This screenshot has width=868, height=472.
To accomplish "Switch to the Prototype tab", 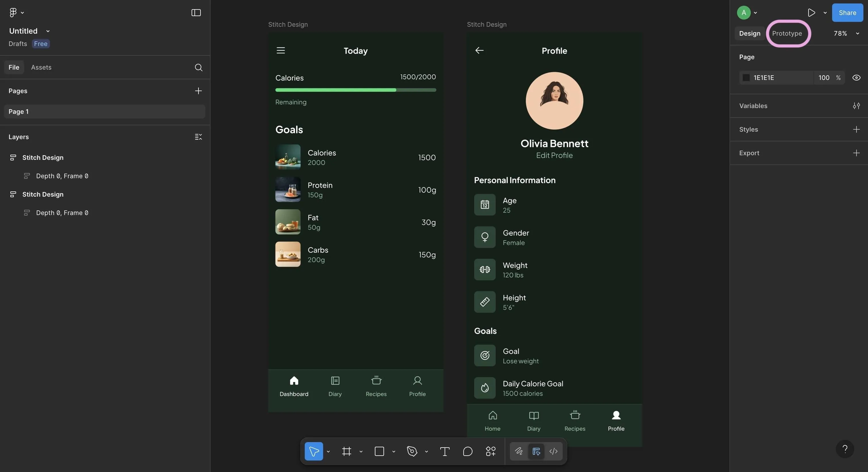I will click(787, 33).
